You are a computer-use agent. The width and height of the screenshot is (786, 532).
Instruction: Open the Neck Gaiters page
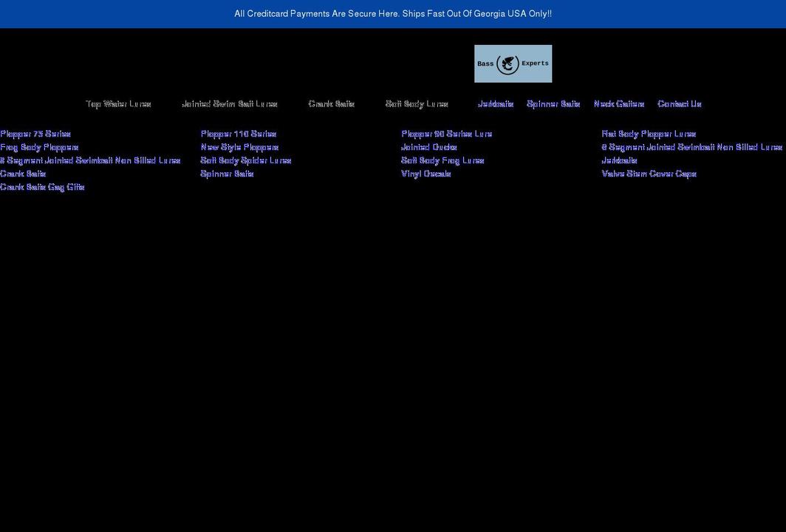(619, 103)
